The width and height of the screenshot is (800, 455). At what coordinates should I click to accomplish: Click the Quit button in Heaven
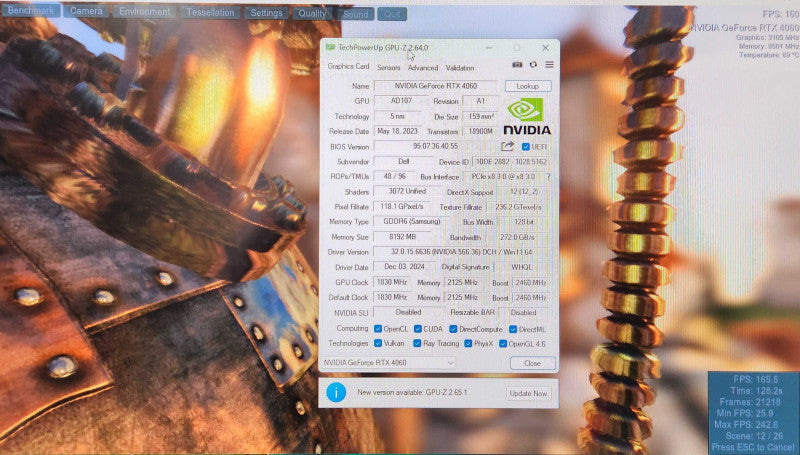pyautogui.click(x=392, y=14)
